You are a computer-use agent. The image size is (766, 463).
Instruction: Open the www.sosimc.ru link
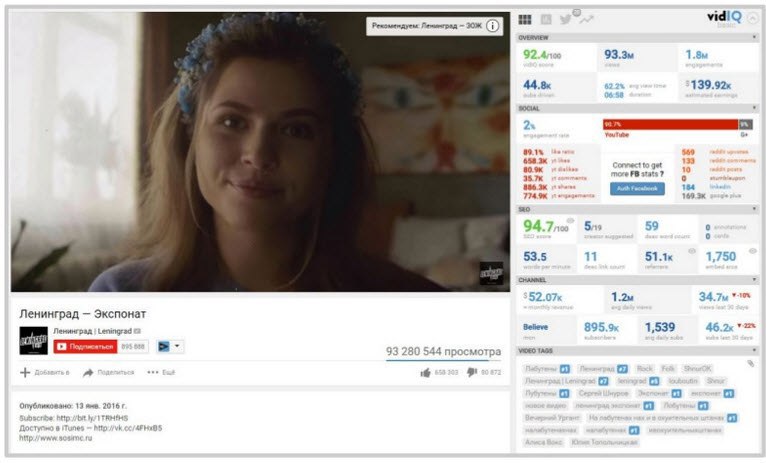56,438
